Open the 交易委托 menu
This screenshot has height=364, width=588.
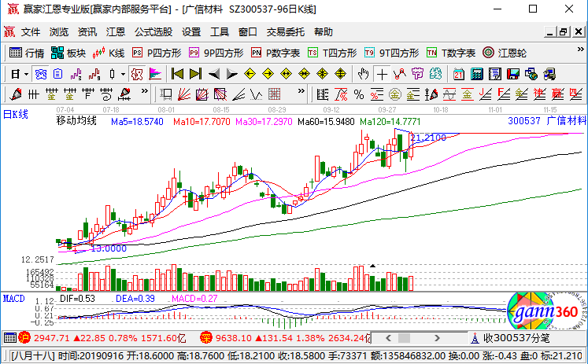(286, 32)
